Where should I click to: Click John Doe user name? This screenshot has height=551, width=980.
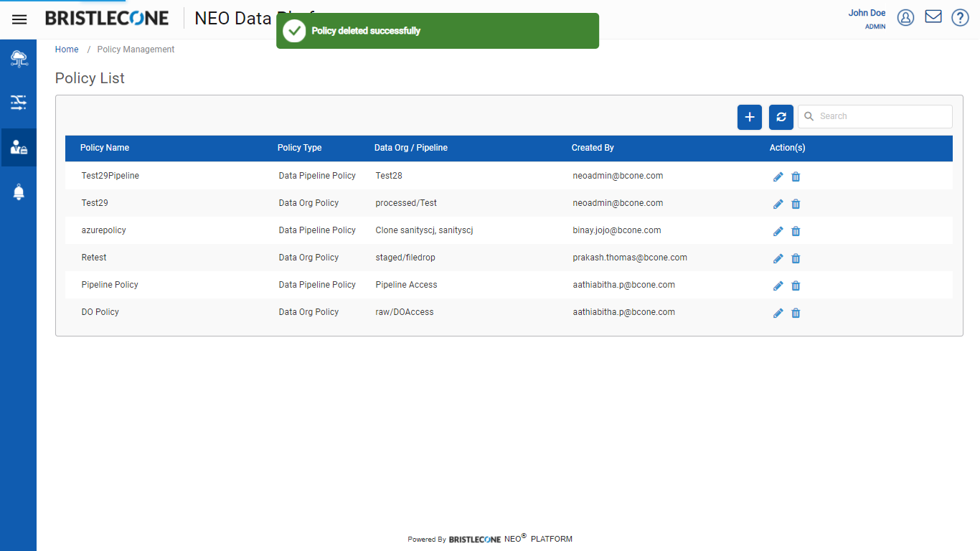(x=867, y=13)
